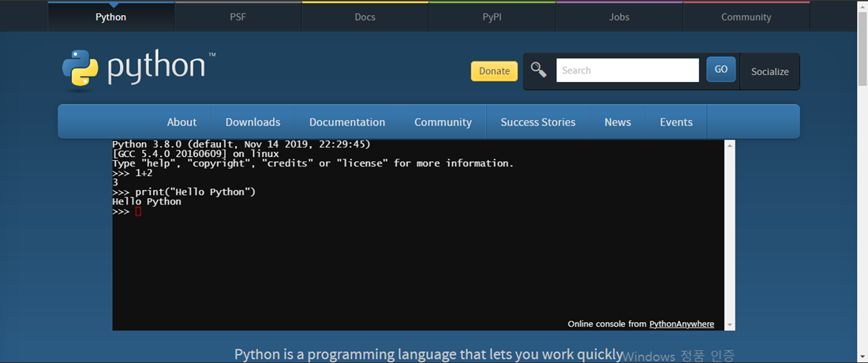The width and height of the screenshot is (868, 363).
Task: Click the 'Python 3.8.0' version line
Action: [x=241, y=144]
